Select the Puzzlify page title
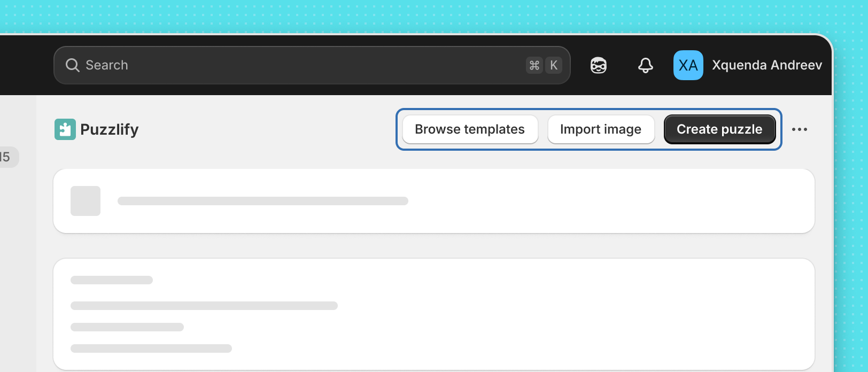Viewport: 868px width, 372px height. (110, 129)
